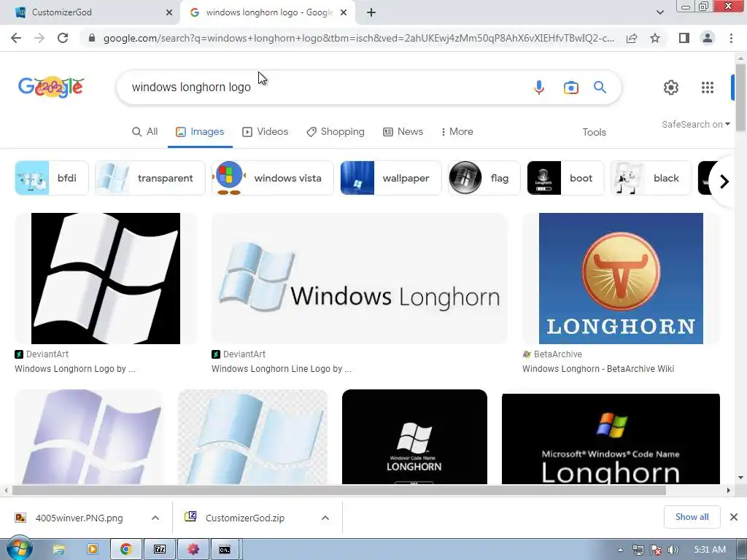
Task: Open 7-Zip taskbar icon
Action: tap(160, 550)
